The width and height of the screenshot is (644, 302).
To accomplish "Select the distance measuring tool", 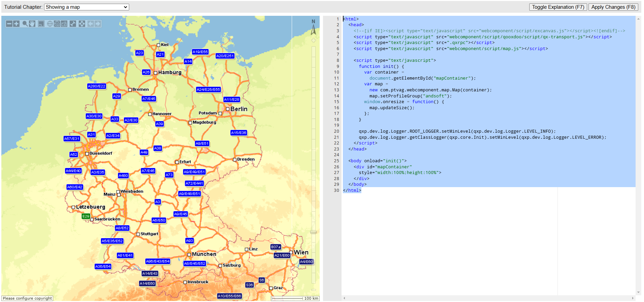I will click(x=73, y=24).
